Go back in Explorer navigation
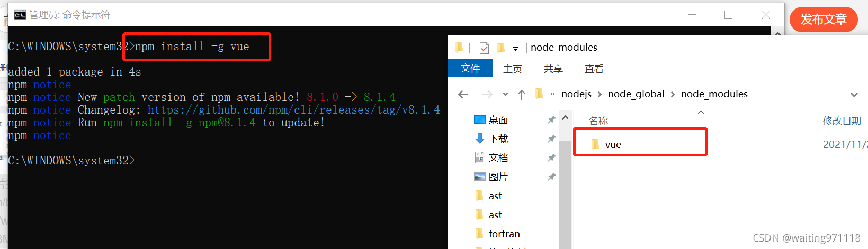Image resolution: width=868 pixels, height=249 pixels. 463,95
